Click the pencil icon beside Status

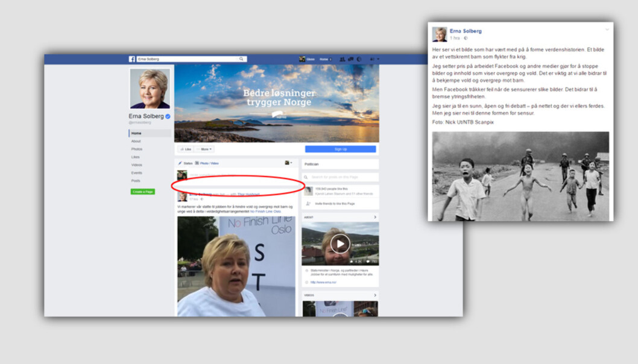coord(180,163)
